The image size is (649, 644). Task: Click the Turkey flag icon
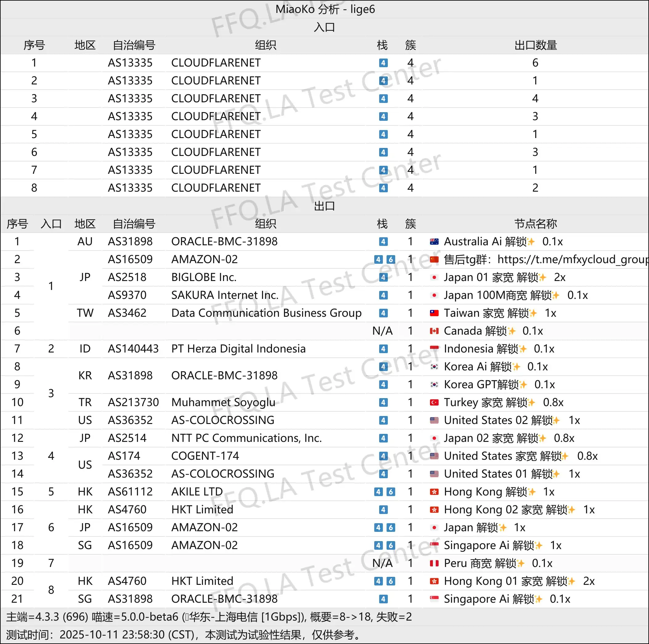pos(434,402)
